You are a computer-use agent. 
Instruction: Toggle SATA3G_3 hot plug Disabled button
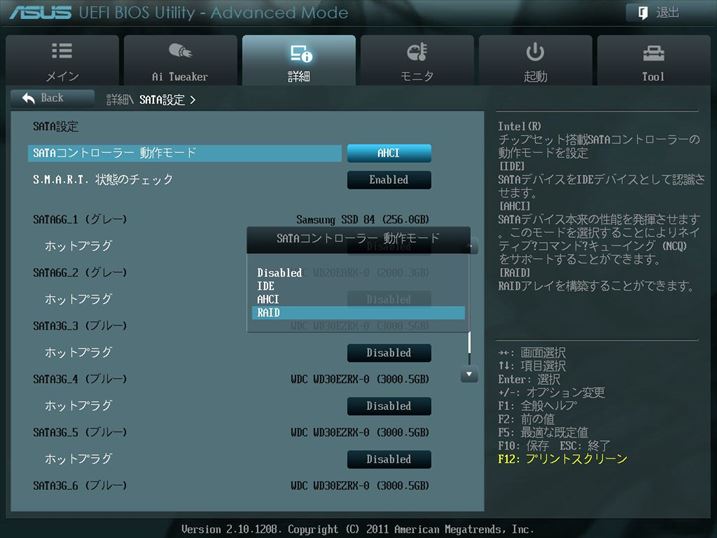pos(389,353)
